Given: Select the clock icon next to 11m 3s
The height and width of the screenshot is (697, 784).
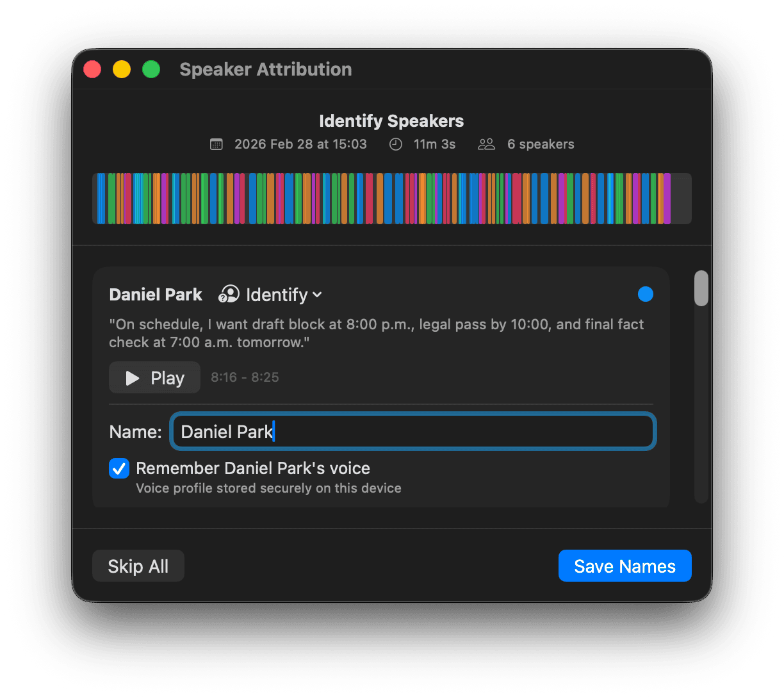Looking at the screenshot, I should click(x=395, y=143).
